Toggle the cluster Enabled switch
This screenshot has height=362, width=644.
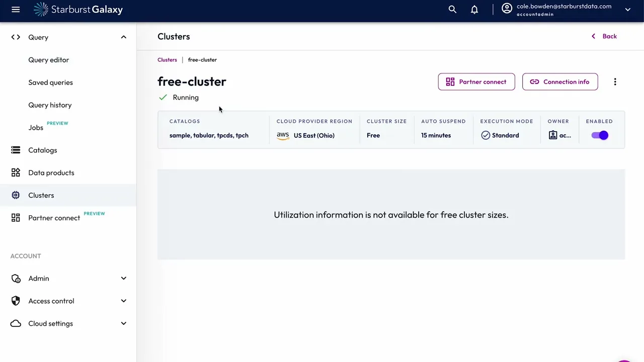(x=600, y=135)
